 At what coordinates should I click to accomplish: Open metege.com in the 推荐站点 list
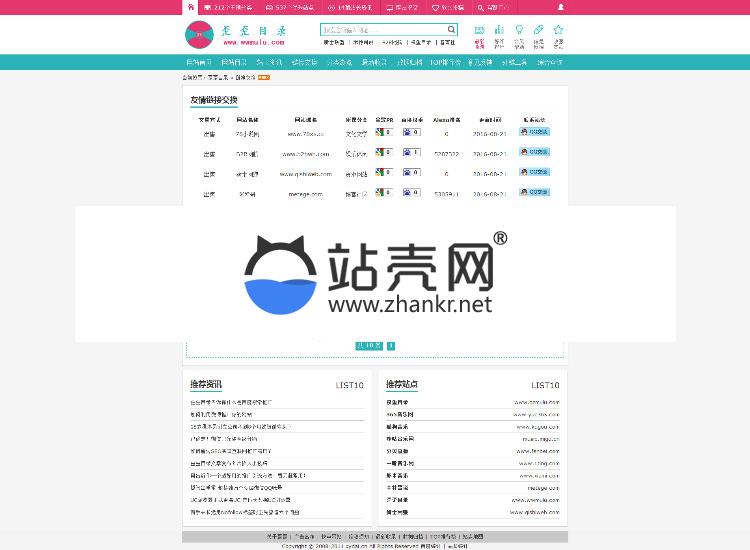[x=543, y=488]
